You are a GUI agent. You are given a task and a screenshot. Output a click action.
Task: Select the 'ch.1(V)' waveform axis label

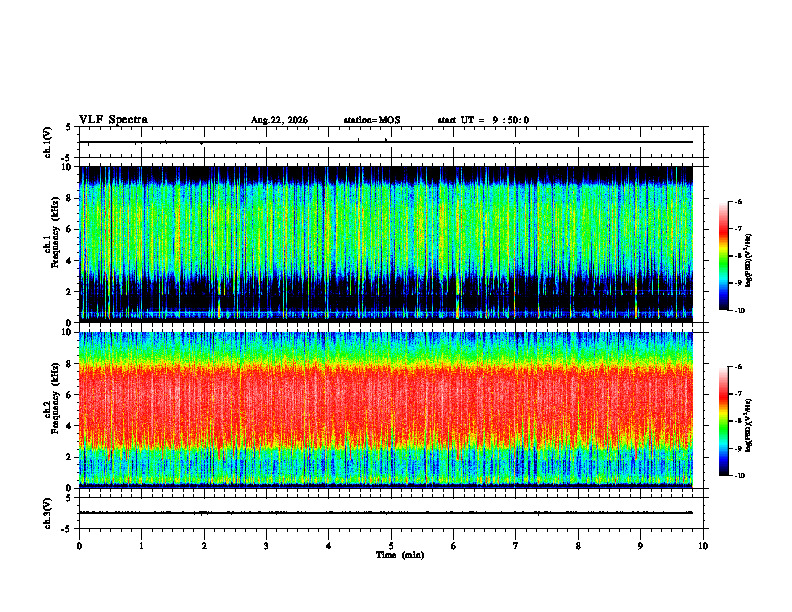[x=47, y=142]
